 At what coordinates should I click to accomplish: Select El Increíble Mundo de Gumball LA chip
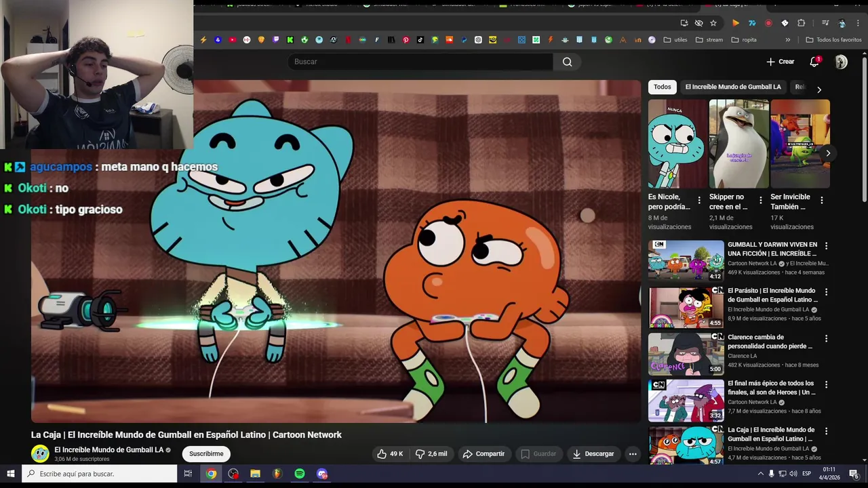(x=732, y=87)
